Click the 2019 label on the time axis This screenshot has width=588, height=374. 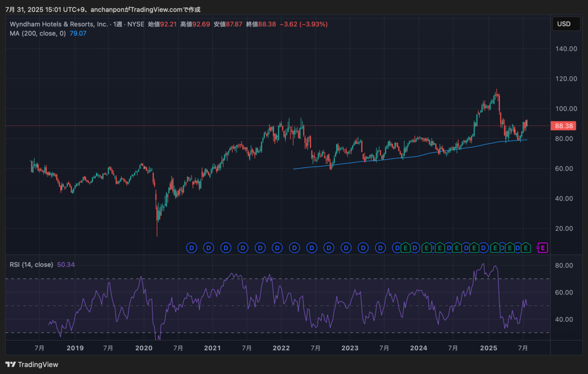point(75,349)
